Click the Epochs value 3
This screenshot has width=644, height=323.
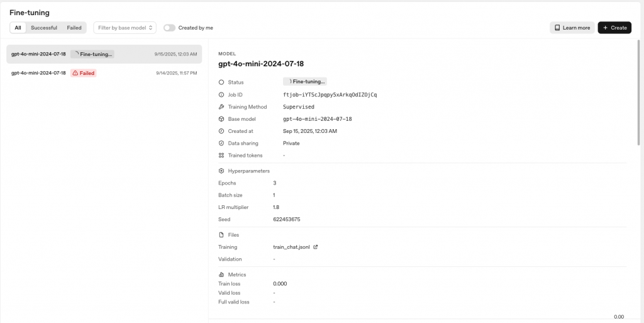[275, 183]
